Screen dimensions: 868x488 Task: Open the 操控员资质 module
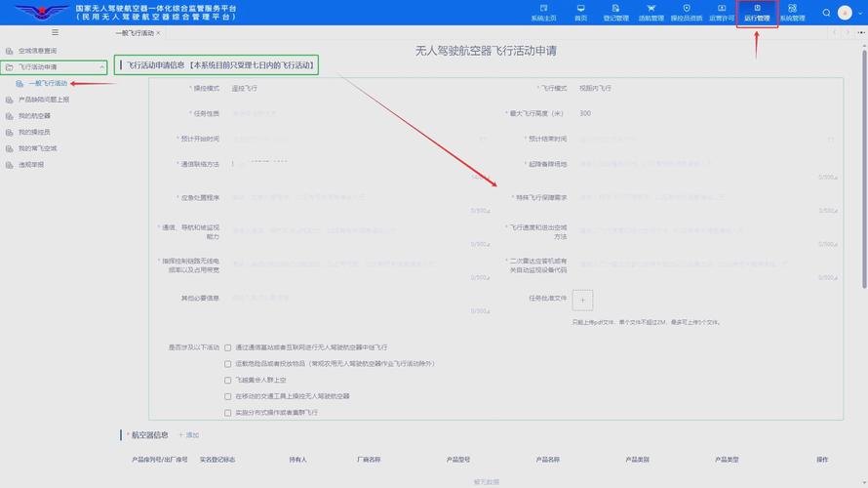687,13
